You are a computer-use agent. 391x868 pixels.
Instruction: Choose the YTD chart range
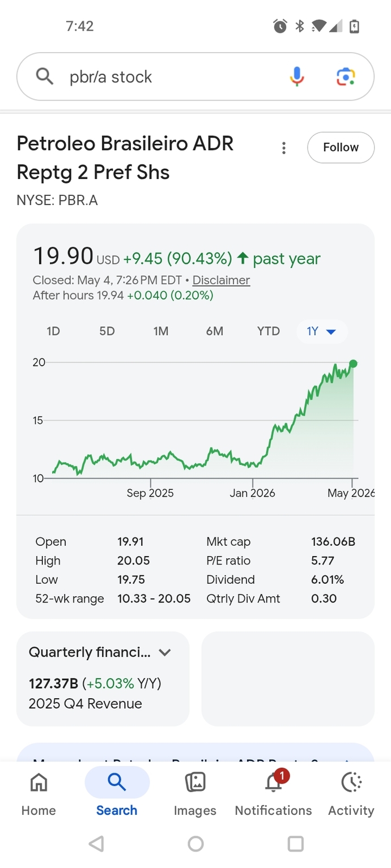click(268, 331)
